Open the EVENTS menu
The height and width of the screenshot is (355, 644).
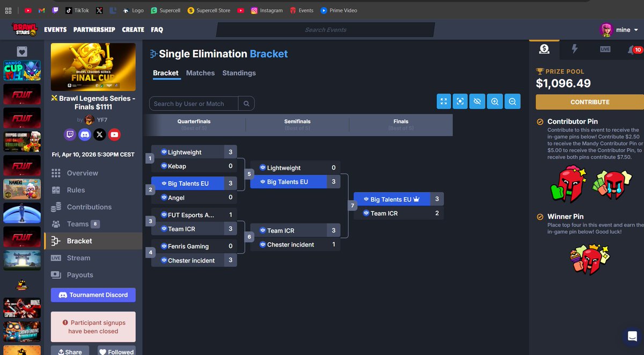55,30
